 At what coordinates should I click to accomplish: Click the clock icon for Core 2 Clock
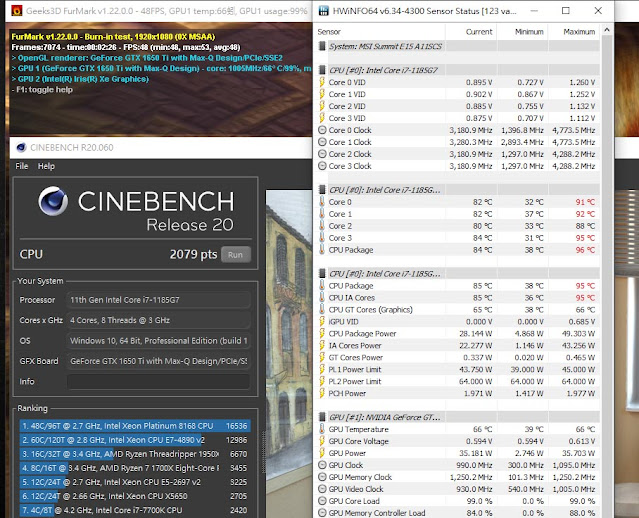[x=322, y=154]
